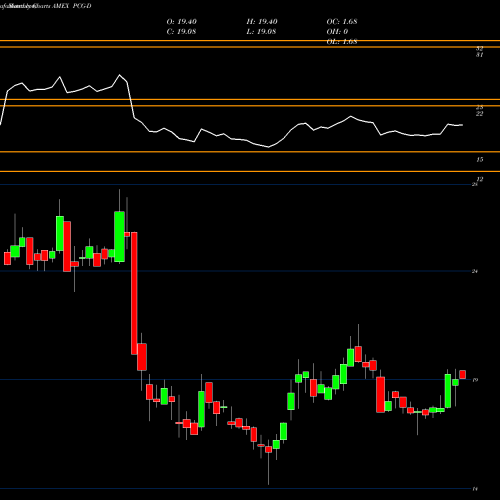This screenshot has height=500, width=500.
Task: Click the 31 indicator axis label
Action: coord(479,55)
